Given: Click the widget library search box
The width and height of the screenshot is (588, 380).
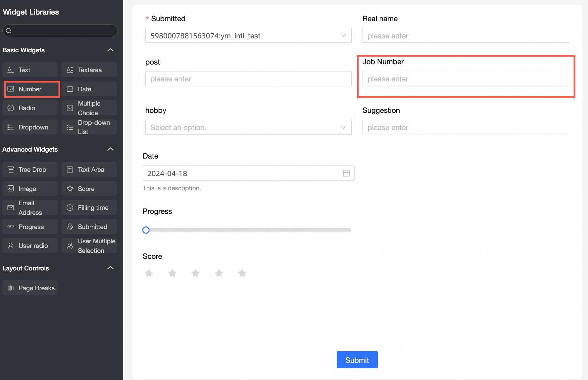Looking at the screenshot, I should [x=60, y=31].
